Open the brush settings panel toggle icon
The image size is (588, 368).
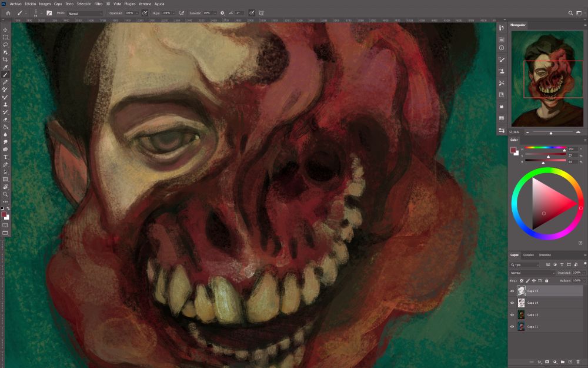pos(49,13)
